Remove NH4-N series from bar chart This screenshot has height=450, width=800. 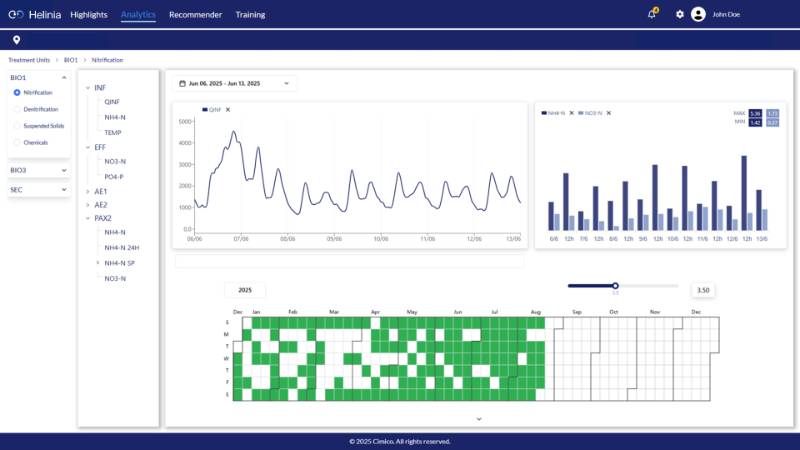point(570,113)
